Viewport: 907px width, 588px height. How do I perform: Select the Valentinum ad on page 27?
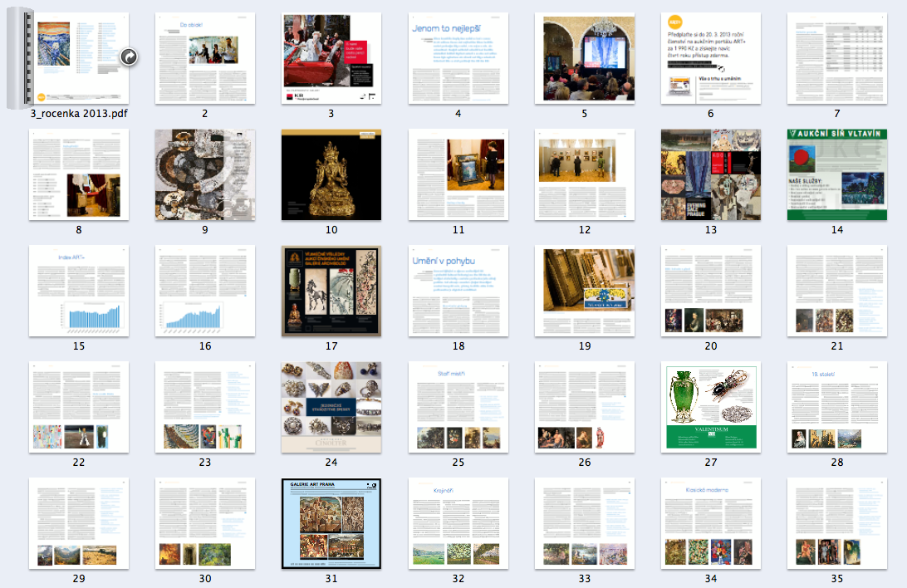click(710, 407)
